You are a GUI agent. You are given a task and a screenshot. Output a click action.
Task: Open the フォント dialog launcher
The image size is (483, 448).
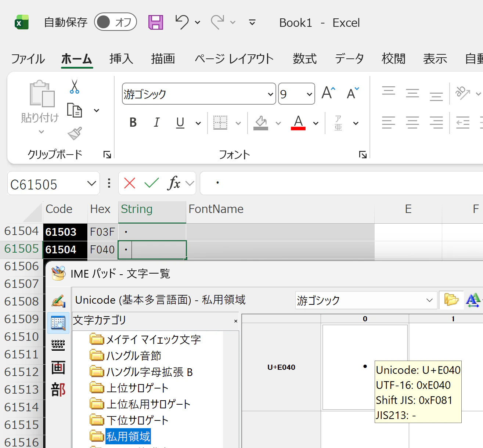tap(363, 155)
